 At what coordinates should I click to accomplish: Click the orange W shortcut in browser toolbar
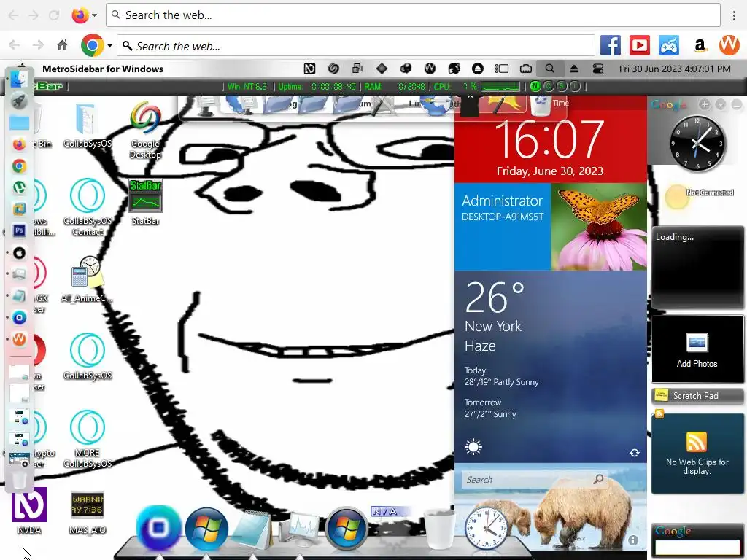point(729,46)
